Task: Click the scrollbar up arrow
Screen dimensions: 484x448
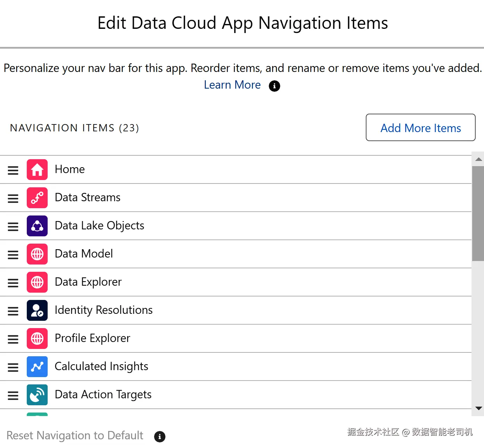Action: (478, 159)
